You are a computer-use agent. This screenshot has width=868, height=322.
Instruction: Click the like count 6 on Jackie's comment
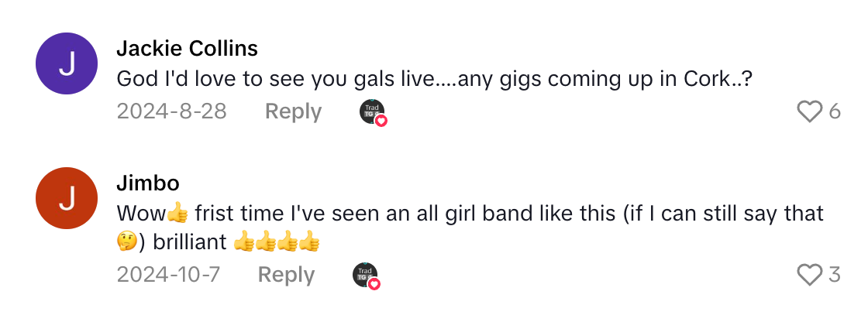click(x=835, y=112)
